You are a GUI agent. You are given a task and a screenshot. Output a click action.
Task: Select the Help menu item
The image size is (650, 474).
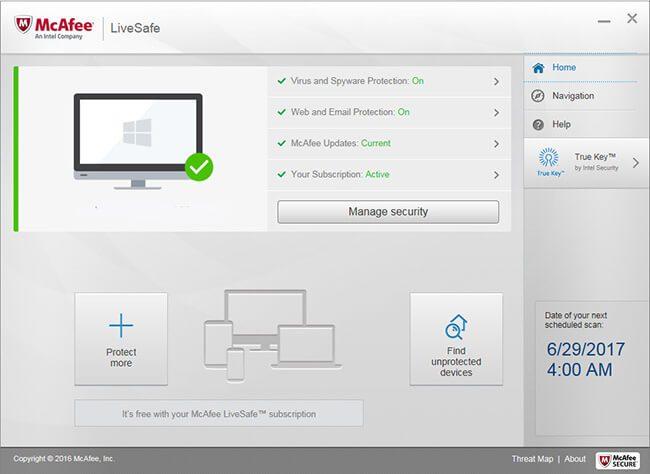coord(562,125)
